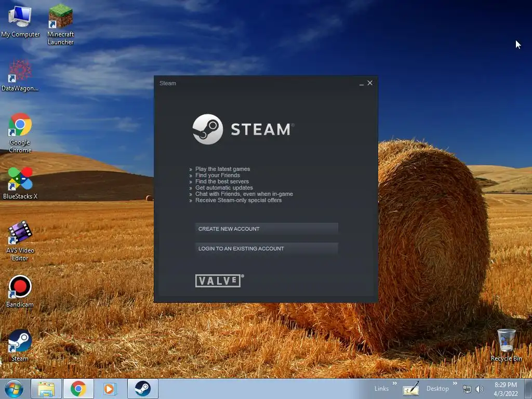Minimize the Steam window

[x=362, y=83]
